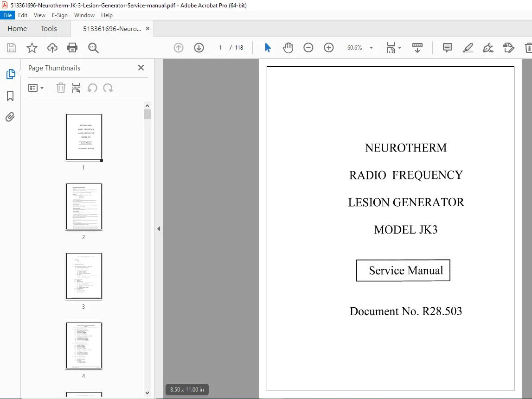Image resolution: width=532 pixels, height=399 pixels.
Task: Select page 1 thumbnail
Action: (84, 137)
